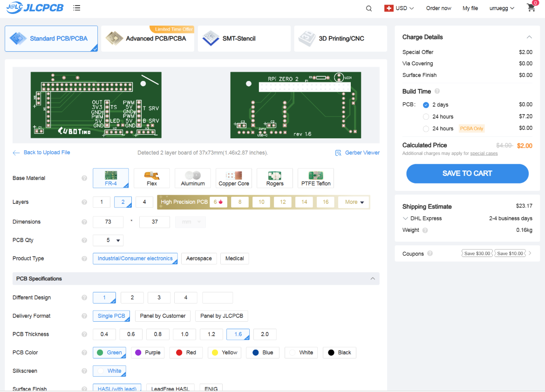The height and width of the screenshot is (392, 545).
Task: Select Purple PCB color
Action: tap(148, 352)
